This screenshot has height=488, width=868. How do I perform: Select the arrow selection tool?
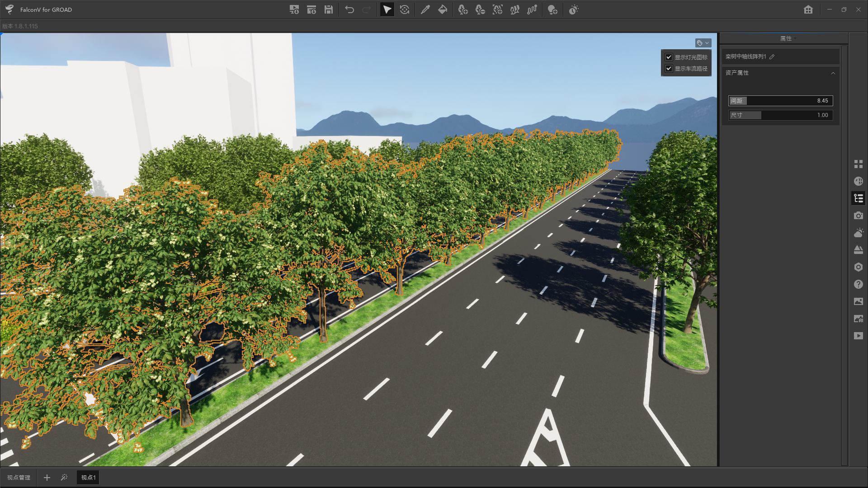tap(387, 9)
